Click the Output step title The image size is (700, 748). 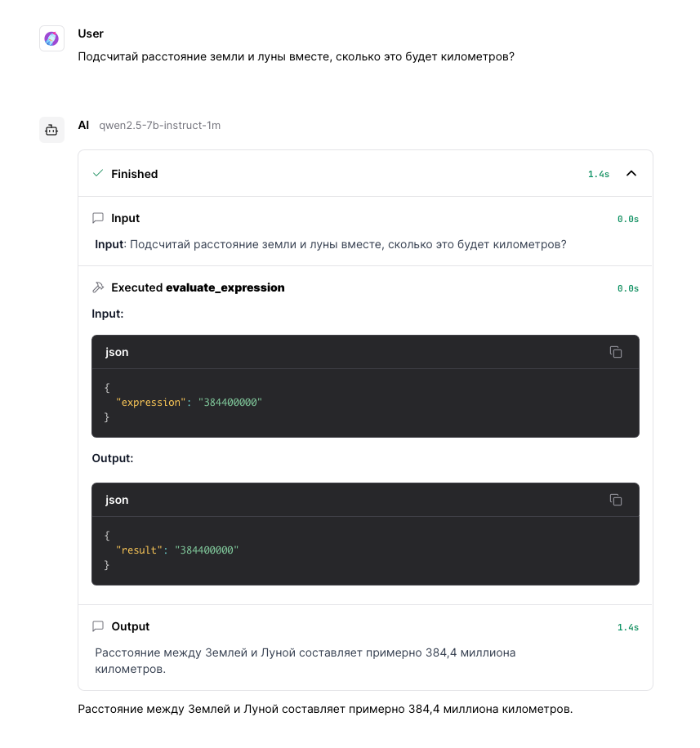pyautogui.click(x=130, y=626)
